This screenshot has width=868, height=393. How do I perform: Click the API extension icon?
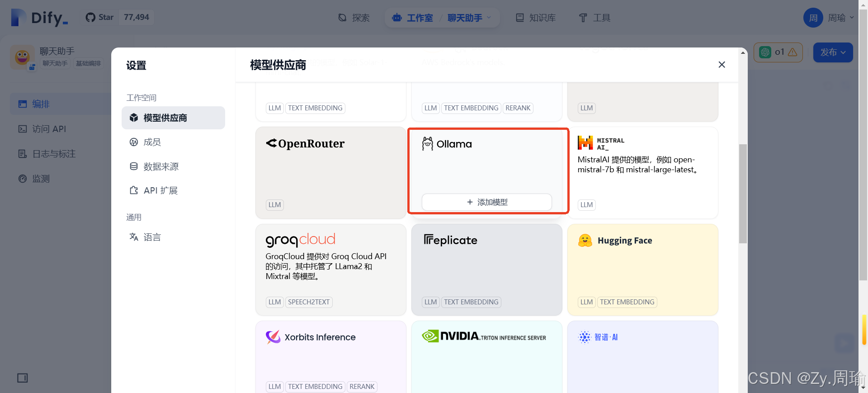click(x=134, y=190)
